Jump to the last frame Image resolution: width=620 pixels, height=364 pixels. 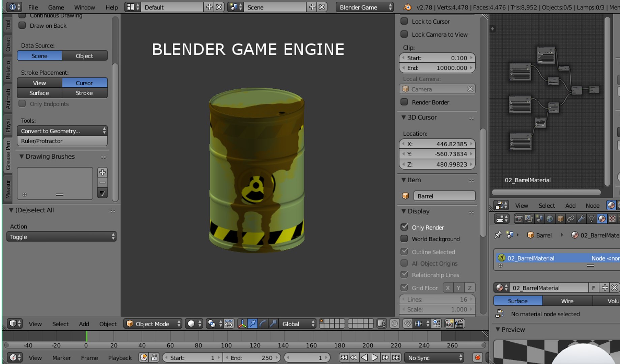396,358
